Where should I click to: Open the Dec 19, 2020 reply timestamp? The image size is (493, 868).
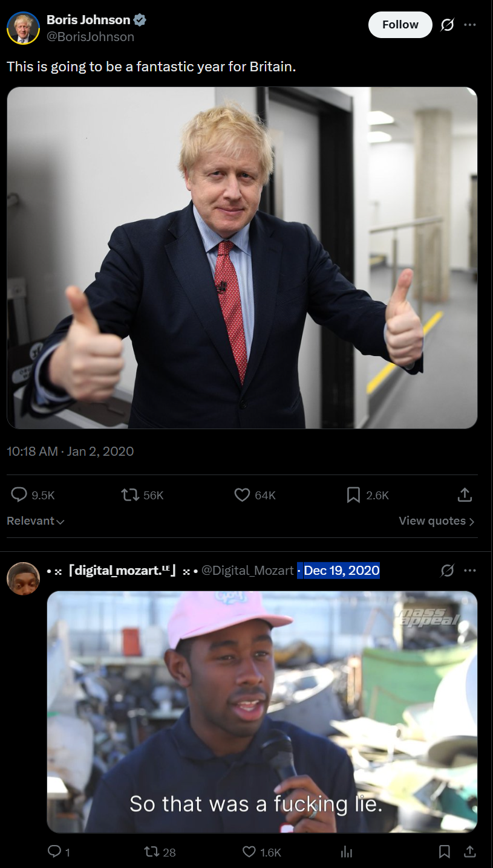click(342, 570)
